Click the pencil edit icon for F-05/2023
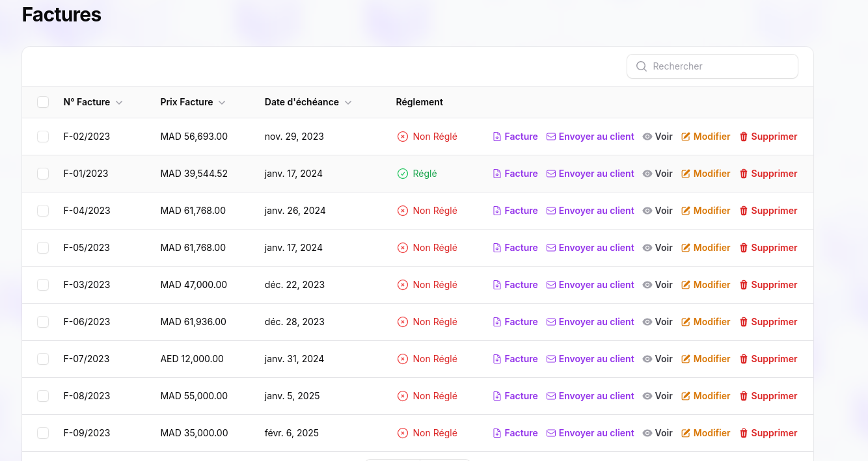This screenshot has width=868, height=461. [x=686, y=248]
